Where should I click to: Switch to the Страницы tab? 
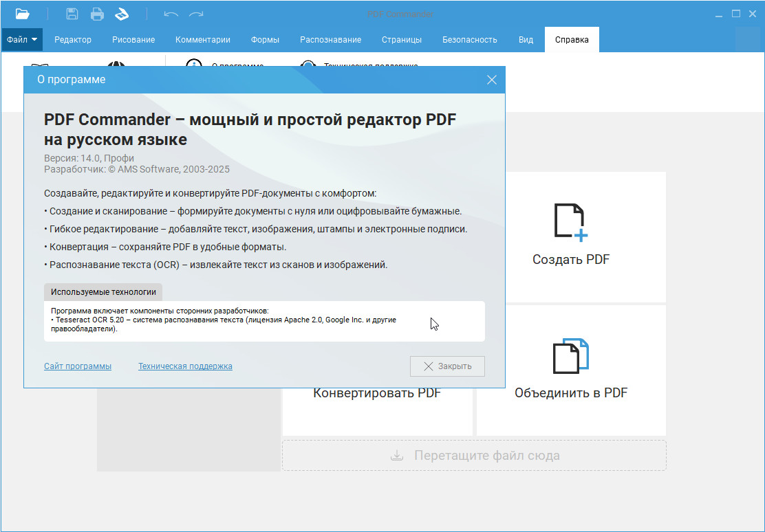[402, 39]
